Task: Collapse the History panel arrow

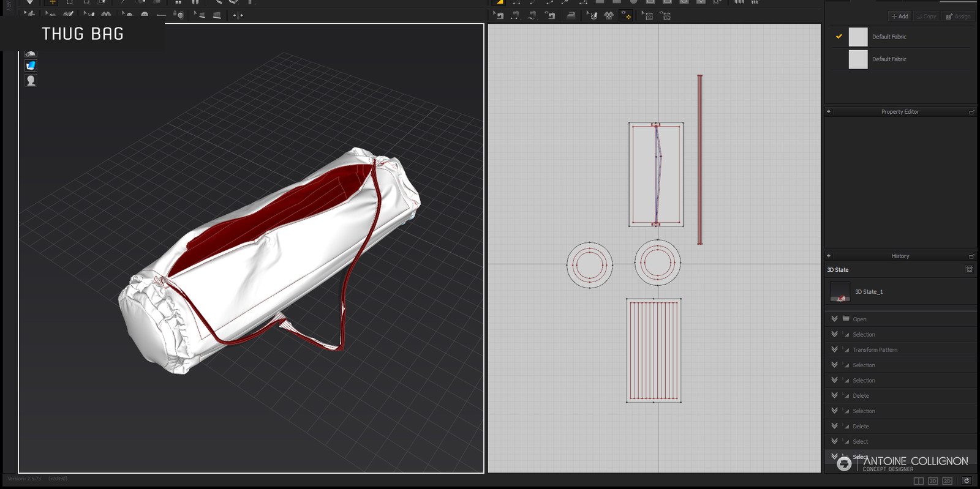Action: (x=829, y=256)
